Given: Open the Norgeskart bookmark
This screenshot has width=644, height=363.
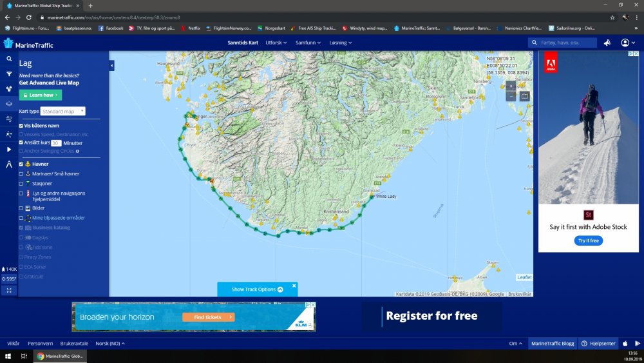Looking at the screenshot, I should 271,28.
